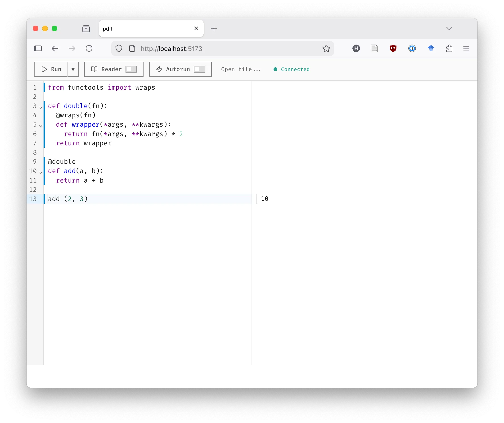Click the tracking protection shield icon
This screenshot has width=504, height=423.
119,48
